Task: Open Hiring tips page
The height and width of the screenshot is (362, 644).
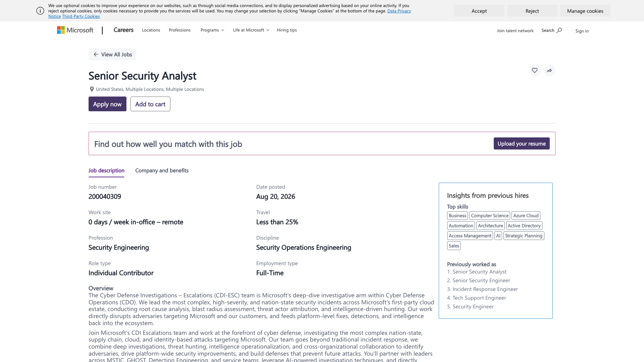Action: pyautogui.click(x=287, y=30)
